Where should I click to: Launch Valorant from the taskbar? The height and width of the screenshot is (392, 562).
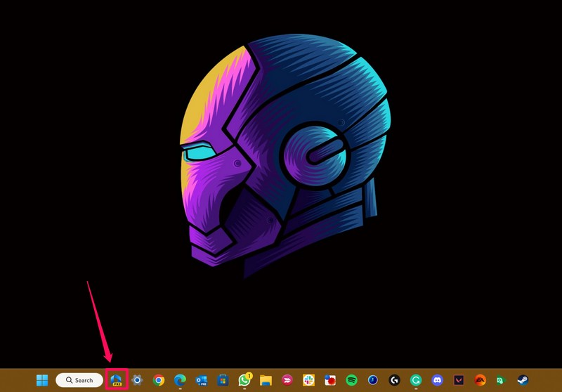point(459,380)
